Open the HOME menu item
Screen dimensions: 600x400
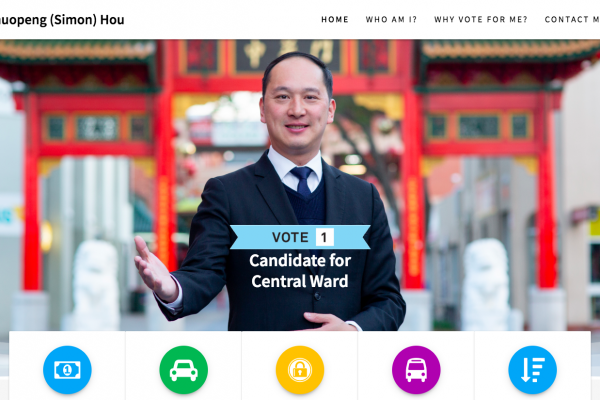tap(335, 20)
